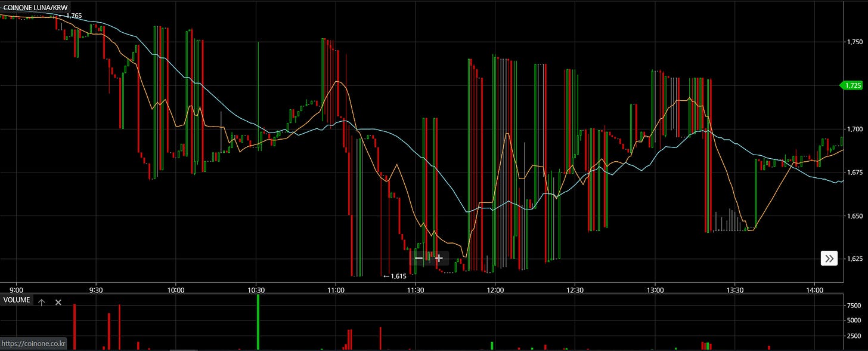Click the 1,700 price axis label

pos(854,129)
